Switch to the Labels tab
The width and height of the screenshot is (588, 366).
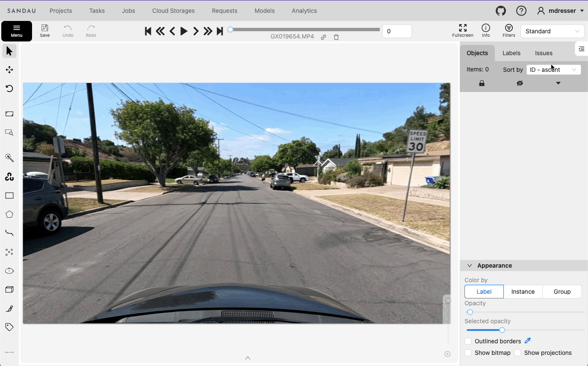click(x=511, y=53)
